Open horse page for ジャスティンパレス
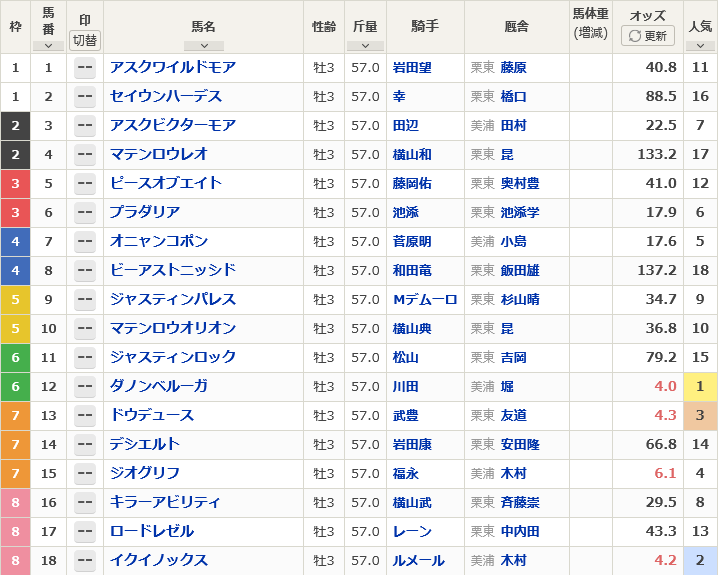718x575 pixels. click(173, 299)
